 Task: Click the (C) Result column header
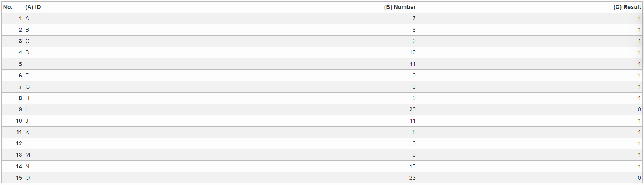coord(530,7)
